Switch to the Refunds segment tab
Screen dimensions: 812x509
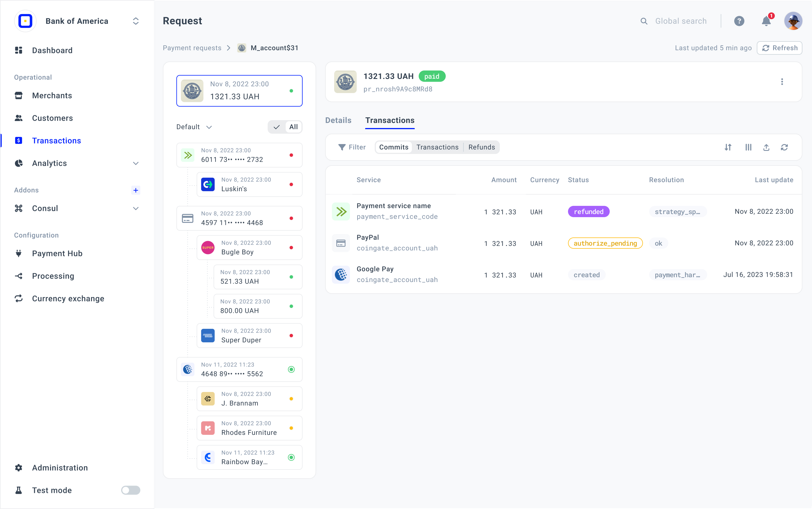point(481,147)
